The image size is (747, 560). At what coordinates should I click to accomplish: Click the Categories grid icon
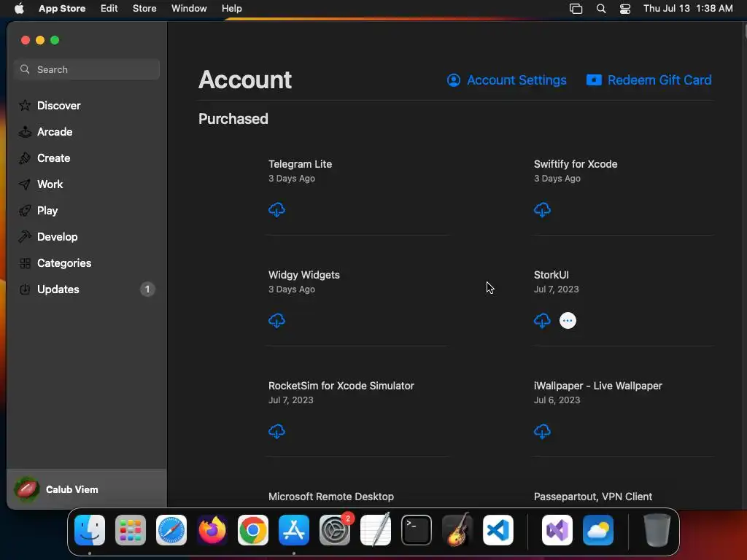pos(25,262)
